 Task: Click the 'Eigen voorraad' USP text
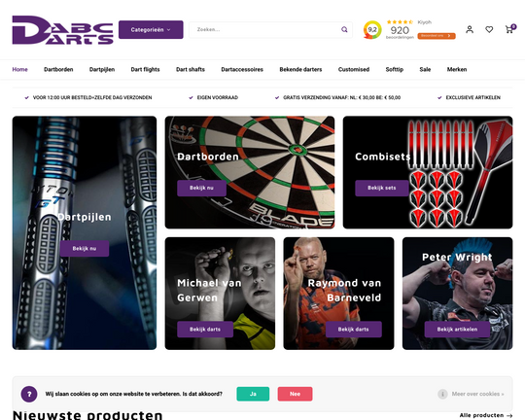point(218,97)
